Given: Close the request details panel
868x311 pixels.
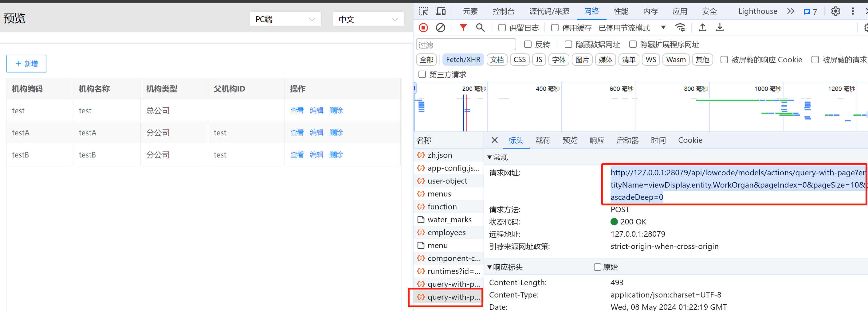Looking at the screenshot, I should (494, 140).
